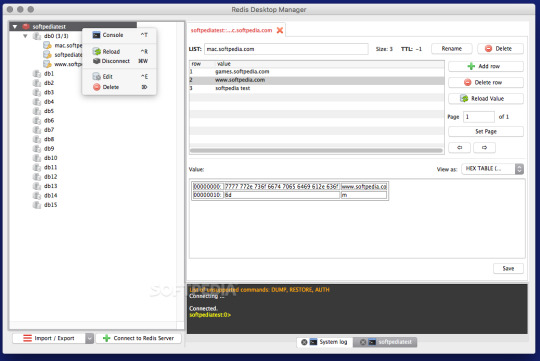Click the db4 database icon
The image size is (540, 361).
point(37,102)
